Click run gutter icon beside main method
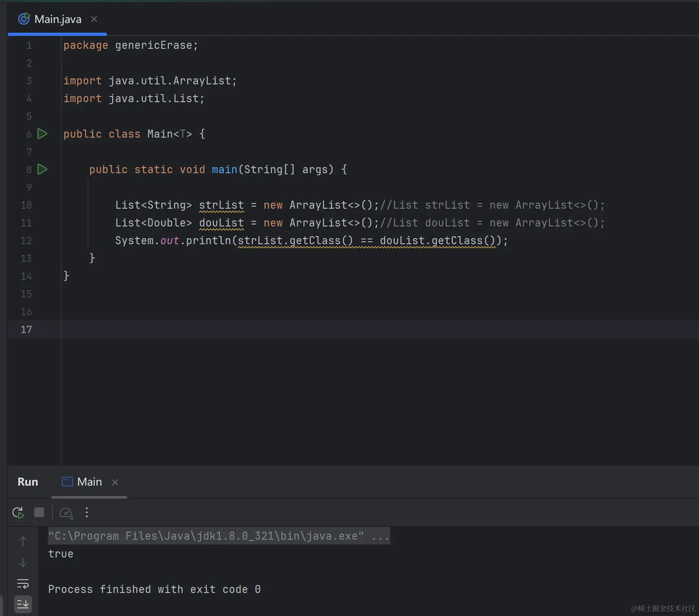Viewport: 699px width, 616px height. coord(42,169)
